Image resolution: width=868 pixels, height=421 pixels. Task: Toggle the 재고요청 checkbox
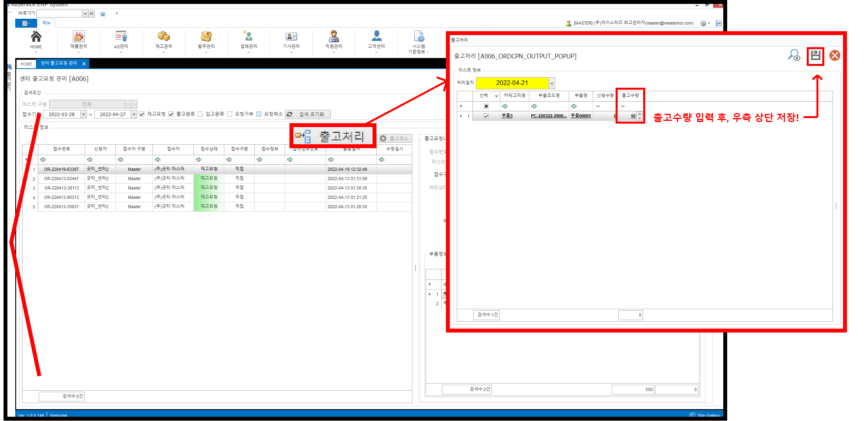142,114
